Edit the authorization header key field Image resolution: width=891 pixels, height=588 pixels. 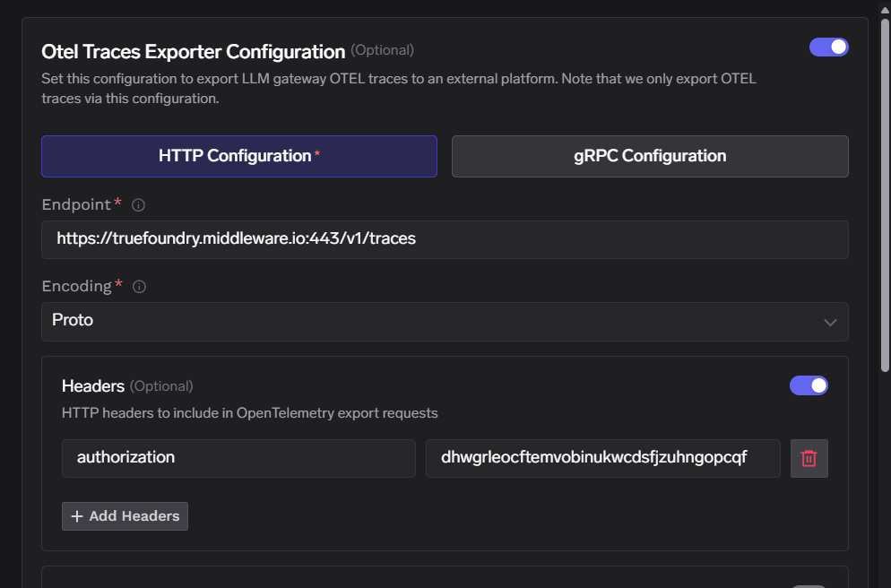(x=238, y=458)
